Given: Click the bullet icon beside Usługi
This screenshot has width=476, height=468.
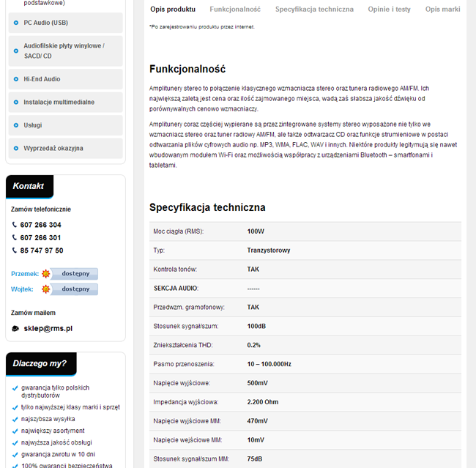Looking at the screenshot, I should 16,125.
